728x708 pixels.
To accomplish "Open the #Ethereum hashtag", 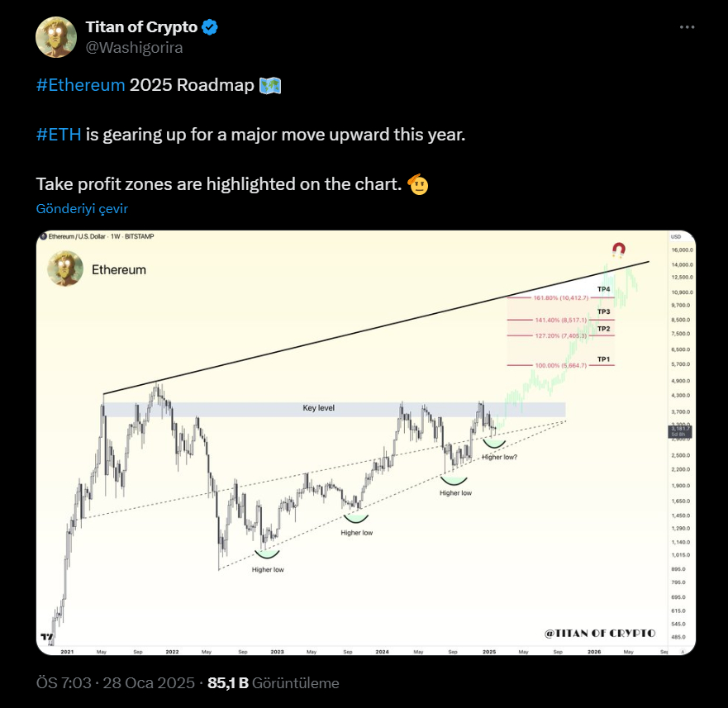I will tap(81, 86).
